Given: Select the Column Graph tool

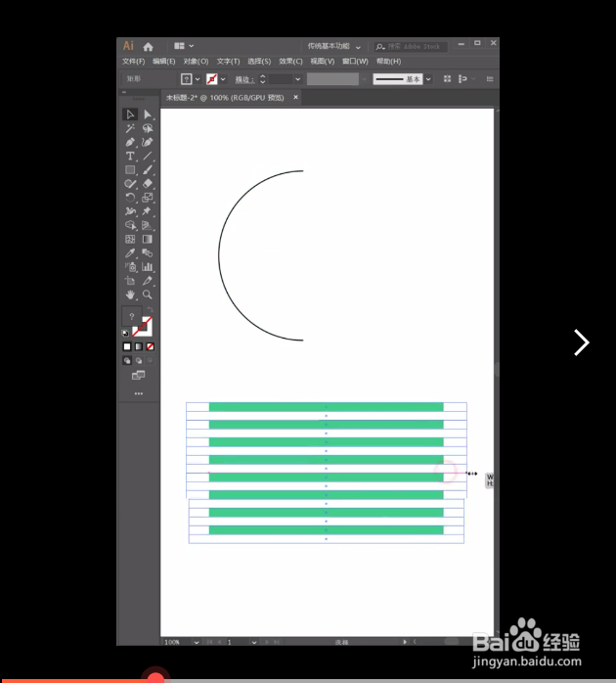Looking at the screenshot, I should [x=148, y=267].
